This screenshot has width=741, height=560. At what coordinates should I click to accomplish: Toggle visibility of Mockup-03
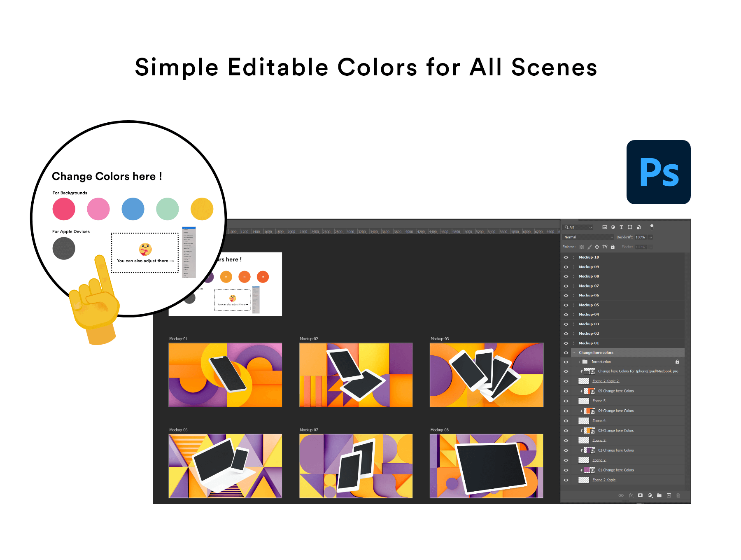[566, 324]
